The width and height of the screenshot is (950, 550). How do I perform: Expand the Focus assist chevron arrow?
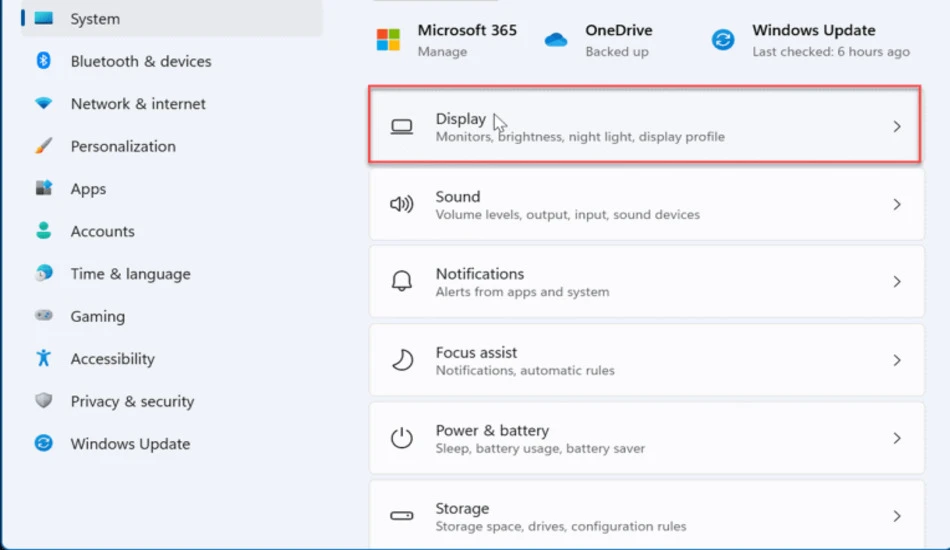tap(897, 360)
